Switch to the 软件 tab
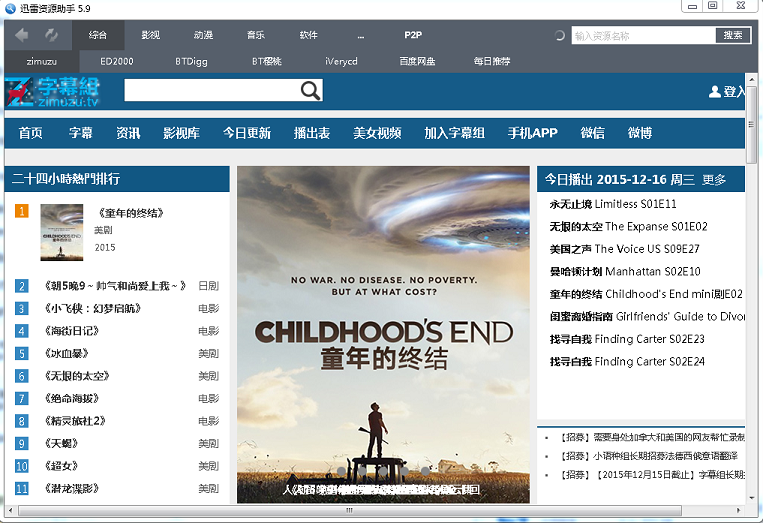763x523 pixels. coord(309,35)
